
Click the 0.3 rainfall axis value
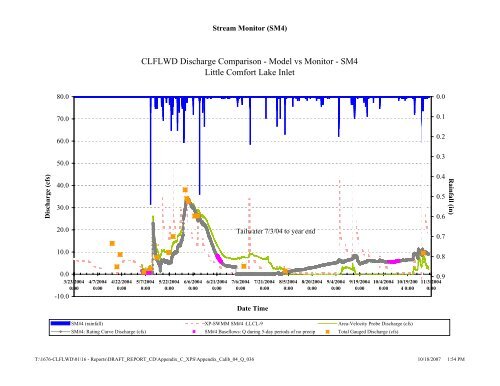(x=440, y=156)
